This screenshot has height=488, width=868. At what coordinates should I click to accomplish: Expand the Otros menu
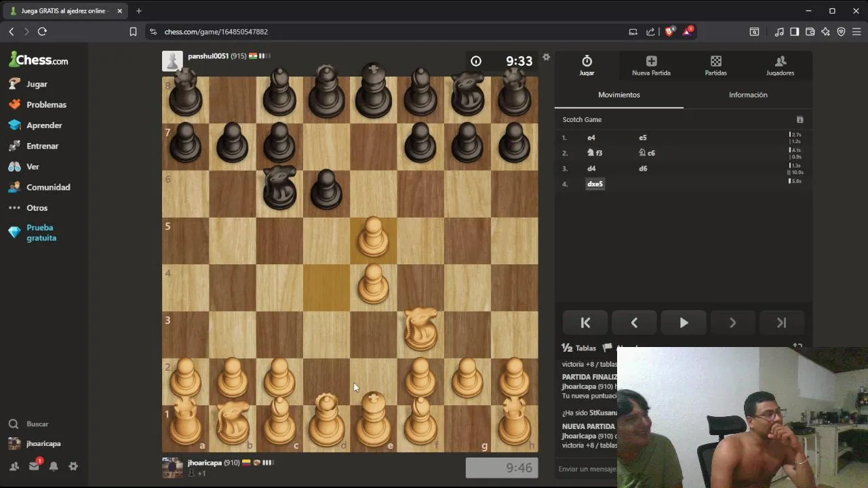click(28, 208)
